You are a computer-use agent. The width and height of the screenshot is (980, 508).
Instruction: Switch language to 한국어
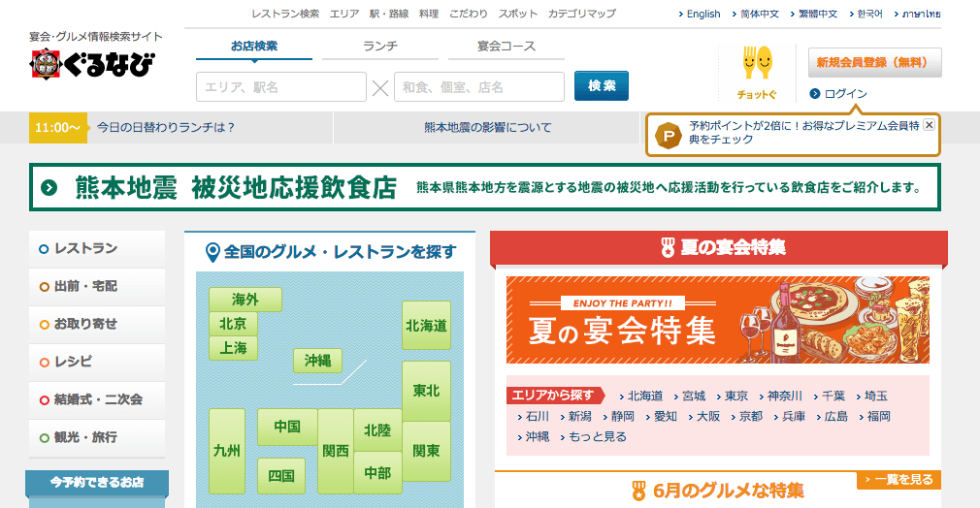[869, 14]
